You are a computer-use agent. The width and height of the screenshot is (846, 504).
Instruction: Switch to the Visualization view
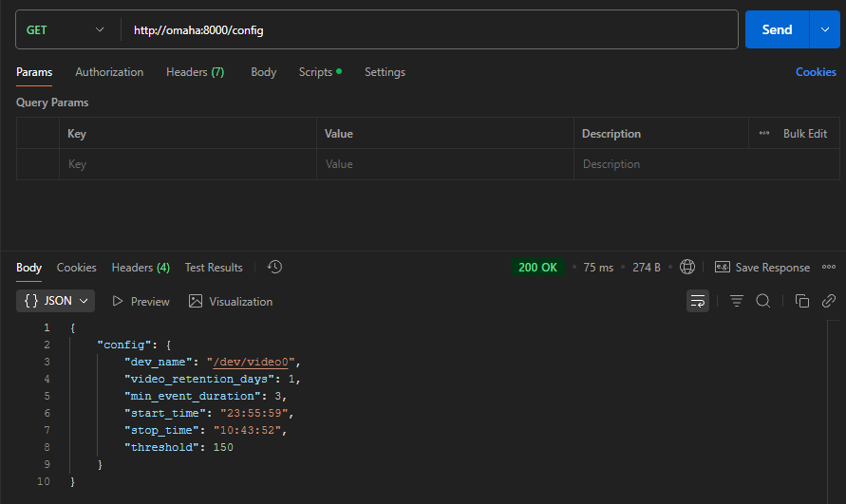231,301
